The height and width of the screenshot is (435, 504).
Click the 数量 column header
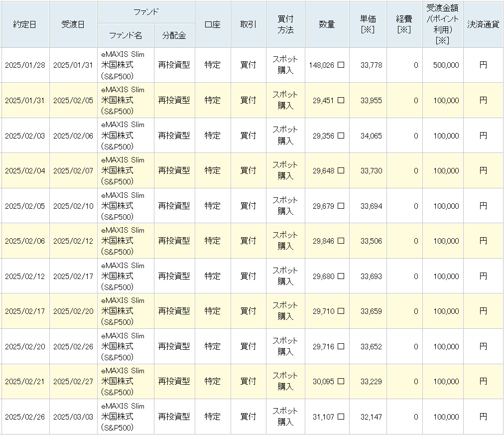pyautogui.click(x=327, y=24)
